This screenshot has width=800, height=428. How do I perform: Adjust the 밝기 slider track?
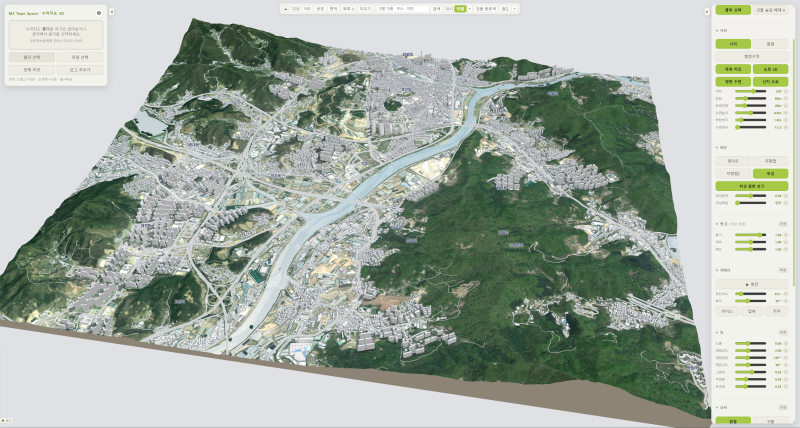751,235
